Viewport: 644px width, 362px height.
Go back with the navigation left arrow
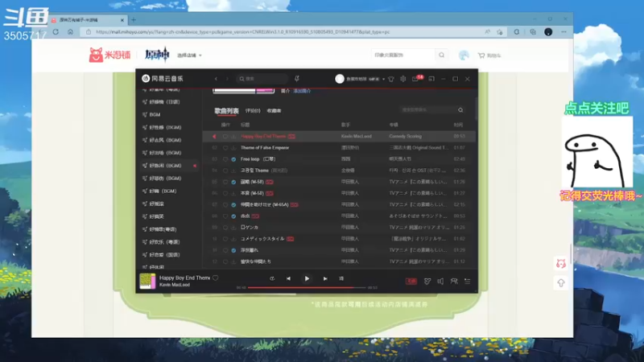pos(216,79)
